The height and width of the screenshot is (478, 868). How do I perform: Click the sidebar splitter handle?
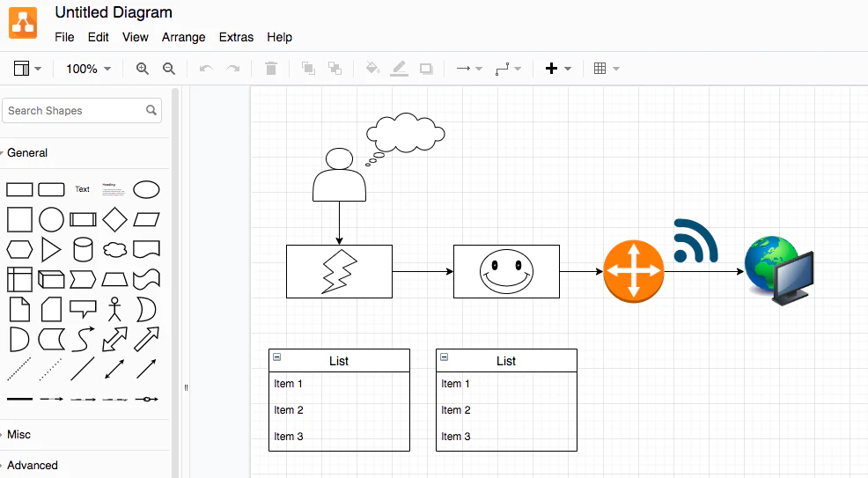coord(186,388)
